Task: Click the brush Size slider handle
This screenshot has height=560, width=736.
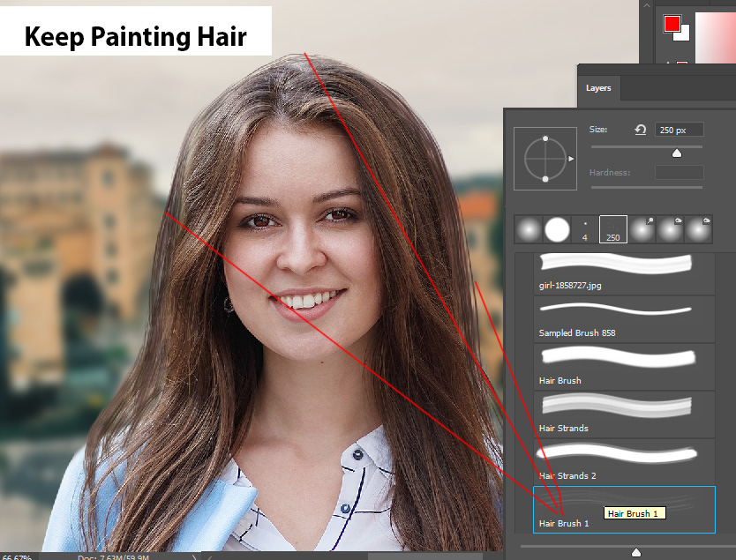Action: pos(677,152)
